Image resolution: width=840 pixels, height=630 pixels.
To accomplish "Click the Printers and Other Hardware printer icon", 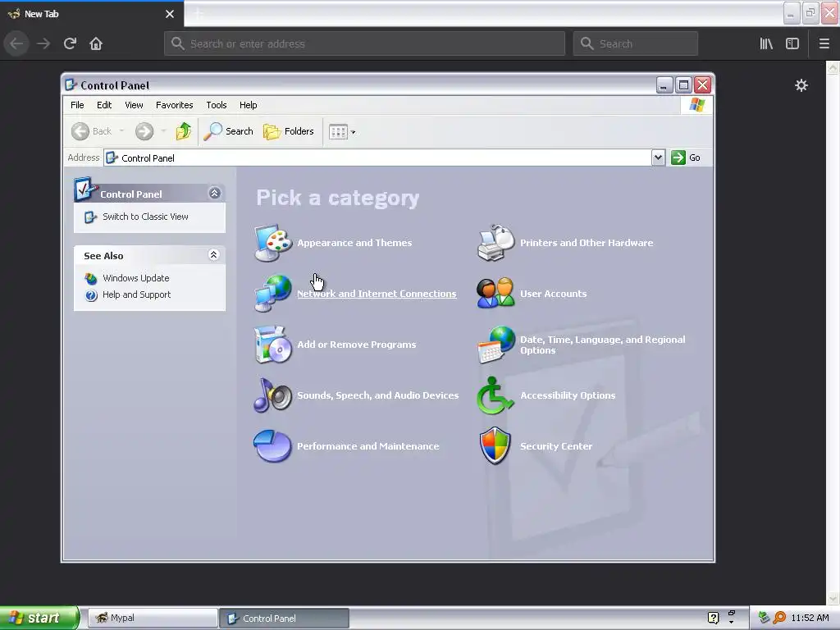I will point(495,243).
